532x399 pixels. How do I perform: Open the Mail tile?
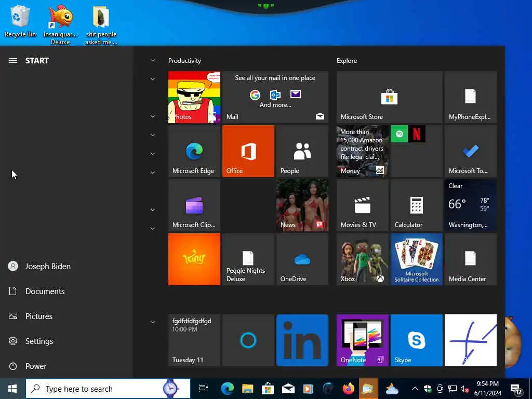(x=275, y=97)
